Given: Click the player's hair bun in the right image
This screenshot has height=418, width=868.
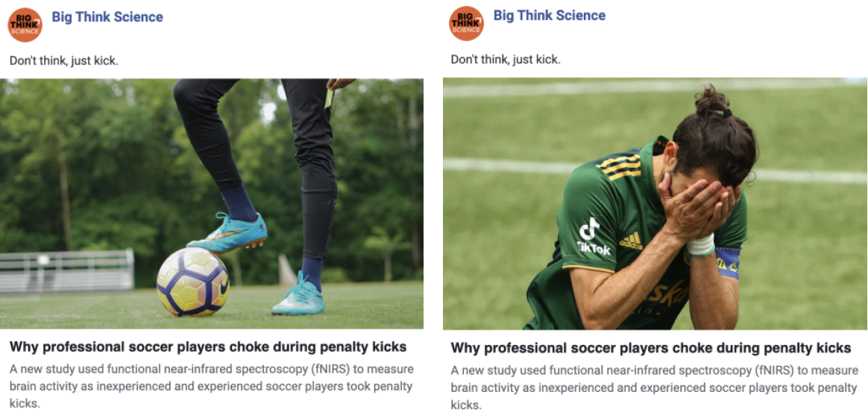Looking at the screenshot, I should 711,101.
